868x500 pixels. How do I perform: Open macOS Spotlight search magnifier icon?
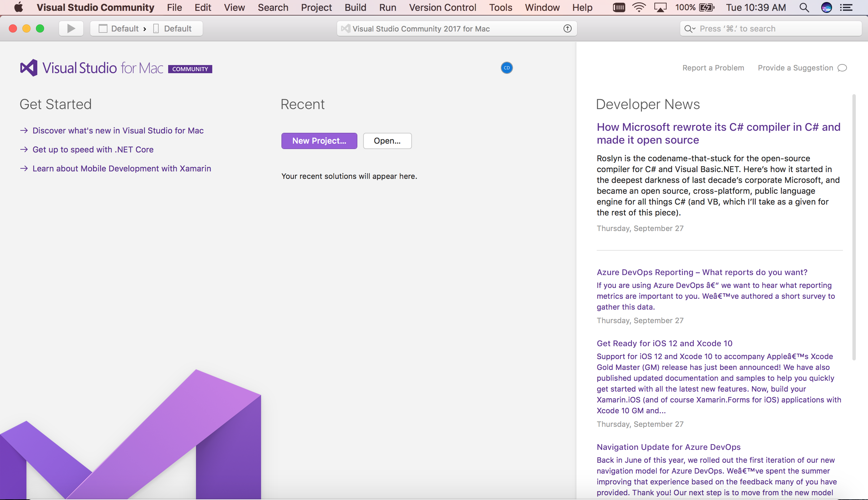(x=804, y=7)
